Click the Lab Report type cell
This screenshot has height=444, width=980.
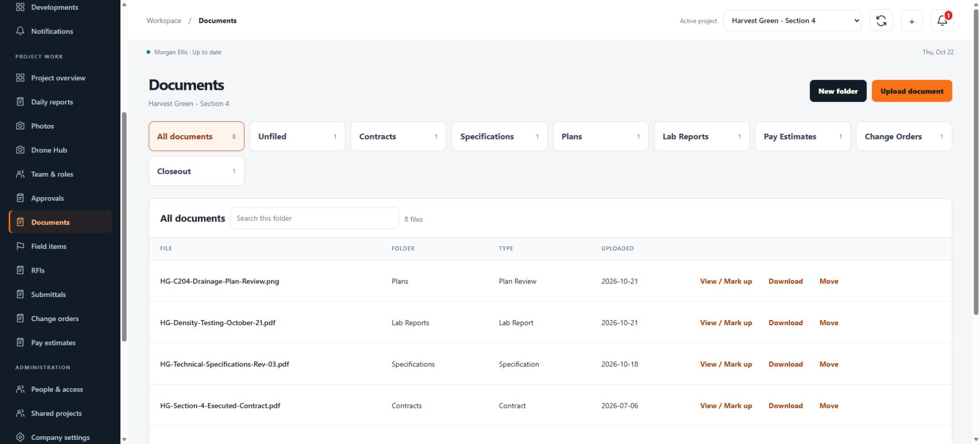516,323
